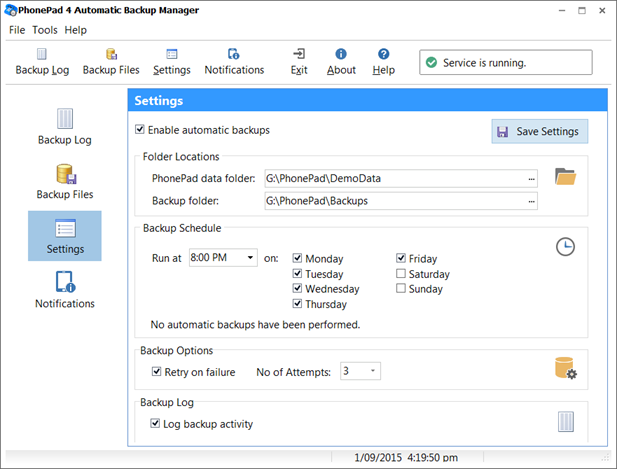Open Notifications from the toolbar
617x469 pixels.
click(234, 62)
